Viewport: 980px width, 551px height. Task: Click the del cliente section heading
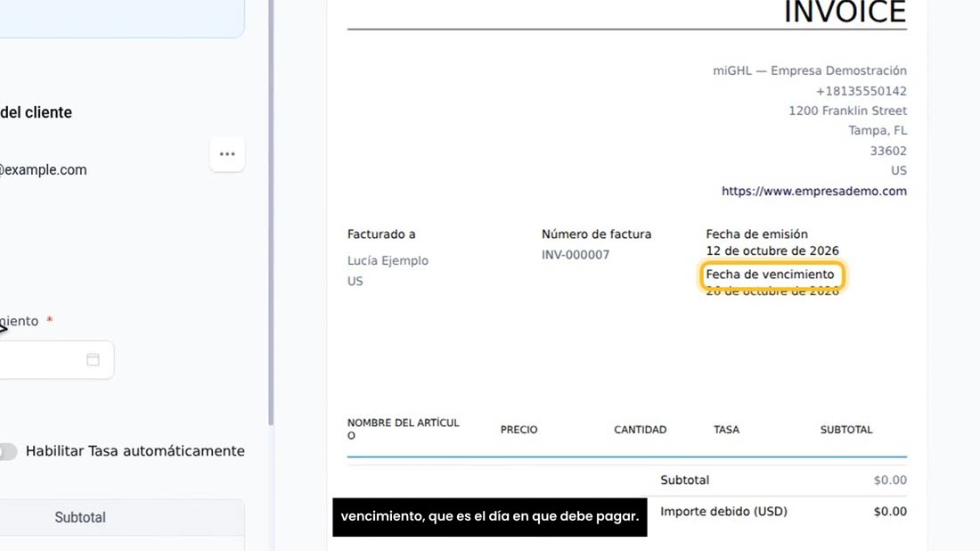point(36,112)
